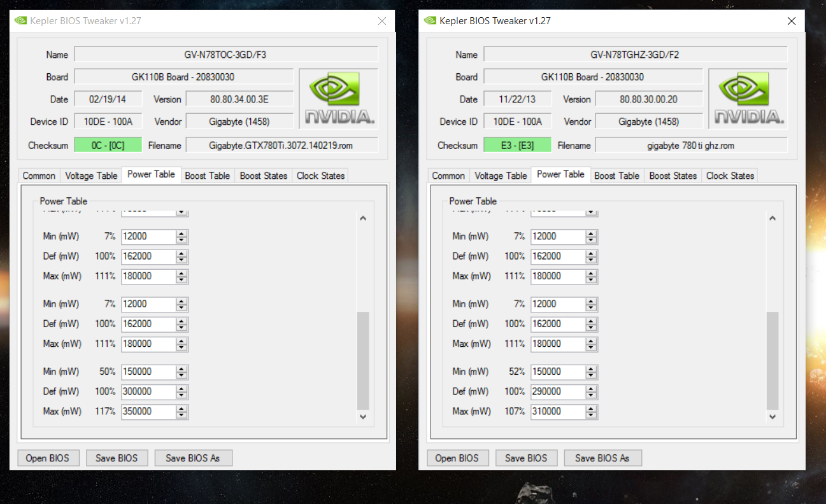Click the 117% label beside 350000
The height and width of the screenshot is (504, 826).
coord(105,412)
